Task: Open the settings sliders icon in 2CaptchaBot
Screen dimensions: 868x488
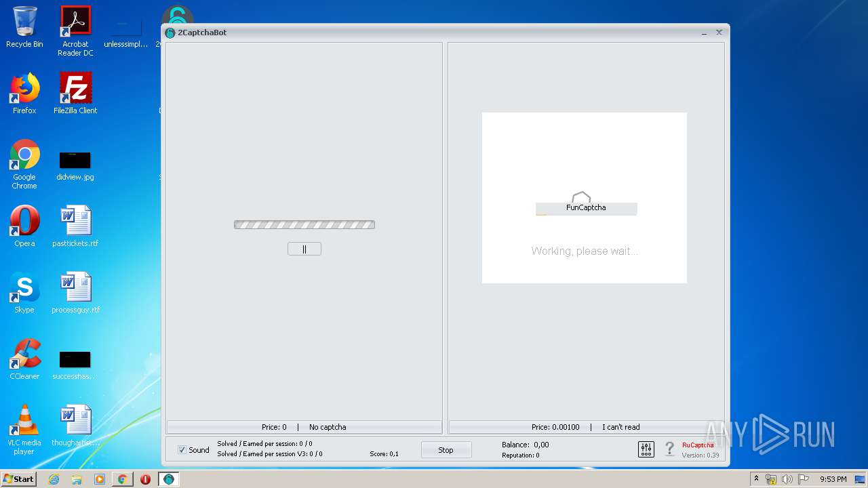Action: click(x=646, y=449)
